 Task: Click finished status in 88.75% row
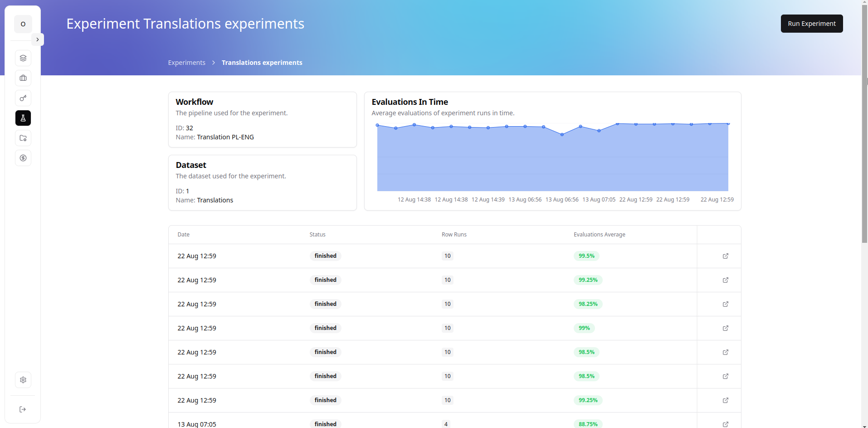tap(326, 424)
